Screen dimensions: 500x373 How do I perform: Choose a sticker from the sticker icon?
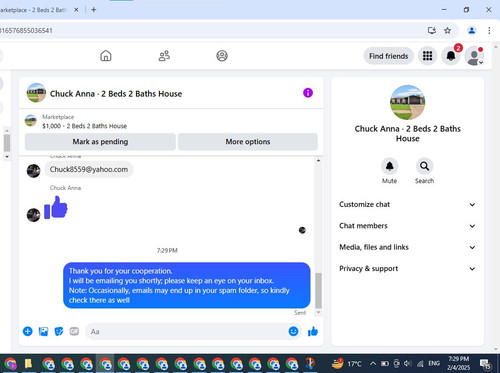[x=59, y=331]
